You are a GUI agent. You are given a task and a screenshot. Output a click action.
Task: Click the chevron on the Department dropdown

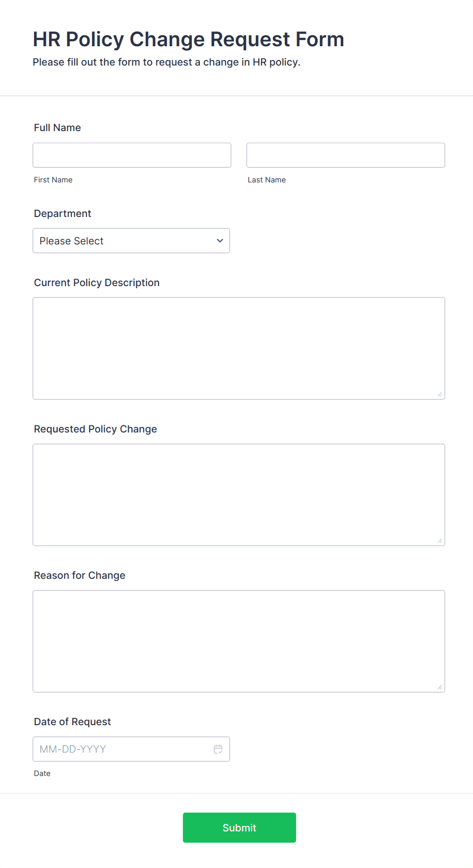pyautogui.click(x=220, y=240)
